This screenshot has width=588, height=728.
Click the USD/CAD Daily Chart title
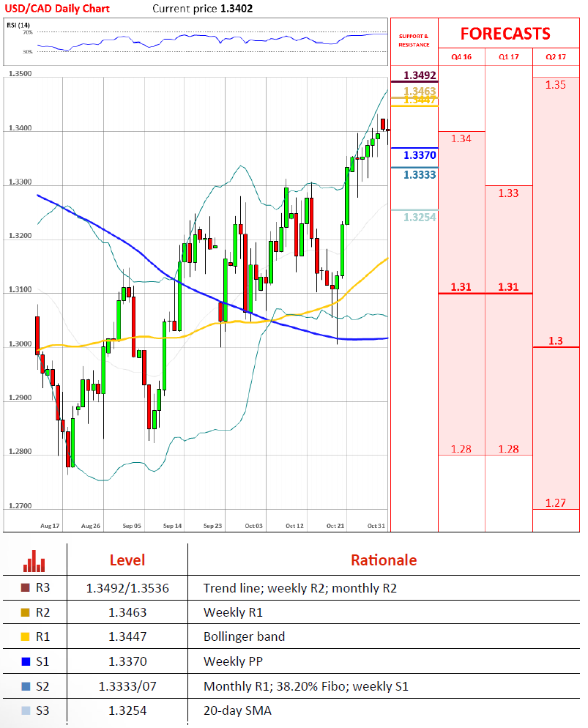pyautogui.click(x=57, y=8)
